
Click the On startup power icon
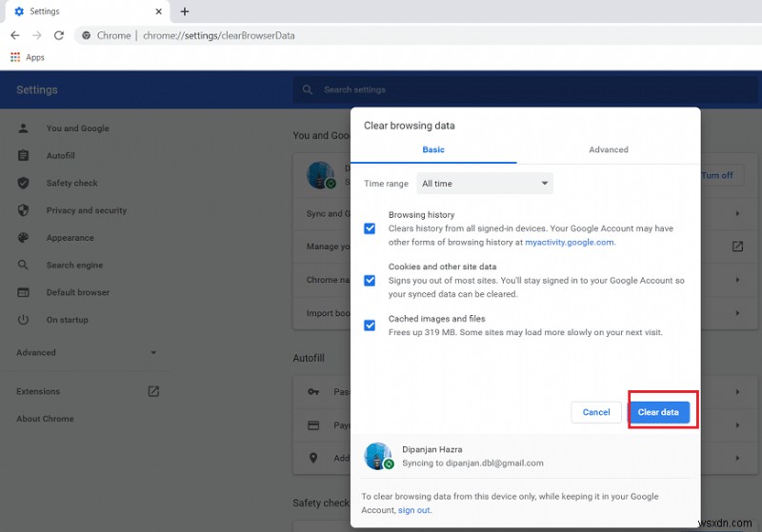[x=23, y=320]
